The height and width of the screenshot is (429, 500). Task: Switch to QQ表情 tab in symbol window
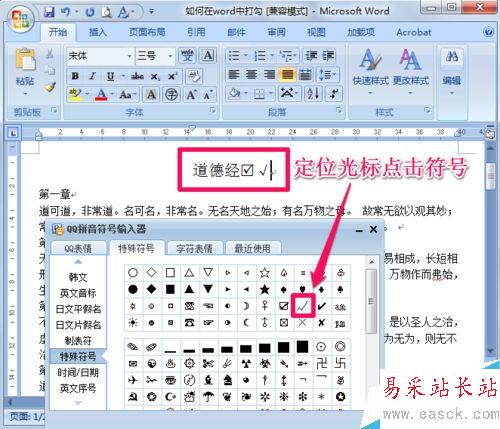pyautogui.click(x=78, y=248)
